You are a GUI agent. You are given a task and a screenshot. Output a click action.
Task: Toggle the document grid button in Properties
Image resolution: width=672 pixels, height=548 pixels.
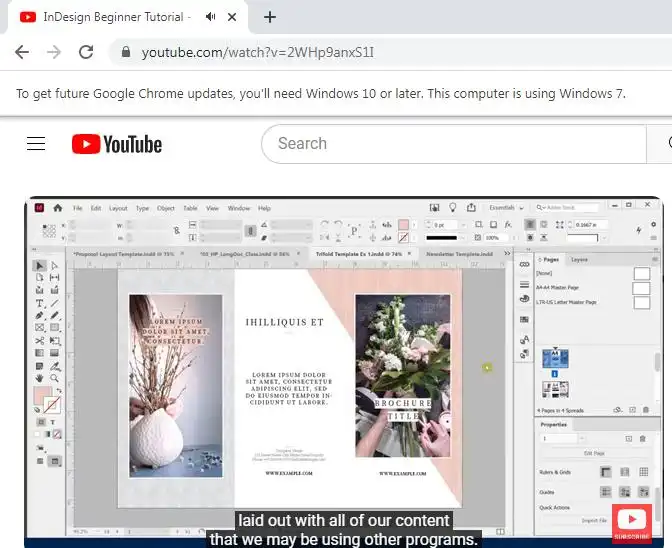(x=644, y=472)
